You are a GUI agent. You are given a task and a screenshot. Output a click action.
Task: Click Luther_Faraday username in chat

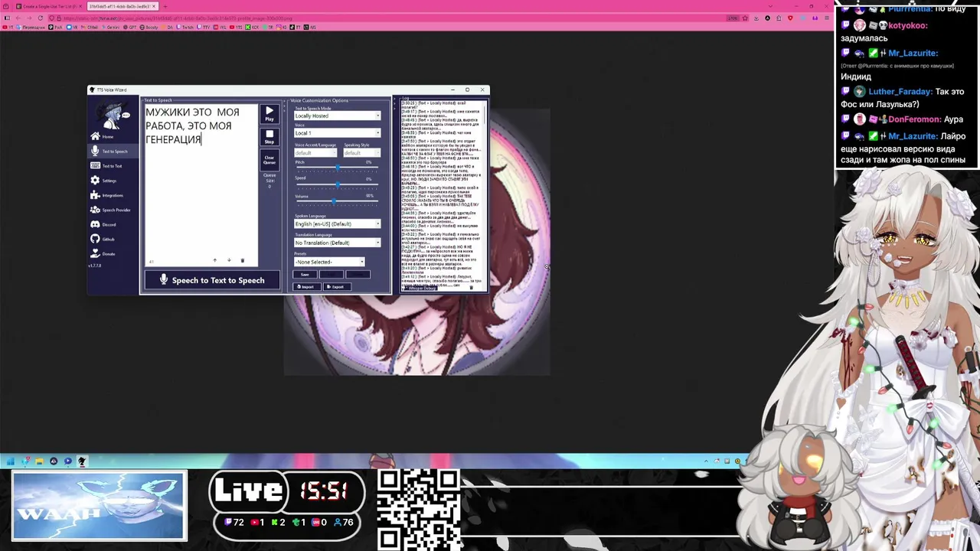(x=900, y=92)
